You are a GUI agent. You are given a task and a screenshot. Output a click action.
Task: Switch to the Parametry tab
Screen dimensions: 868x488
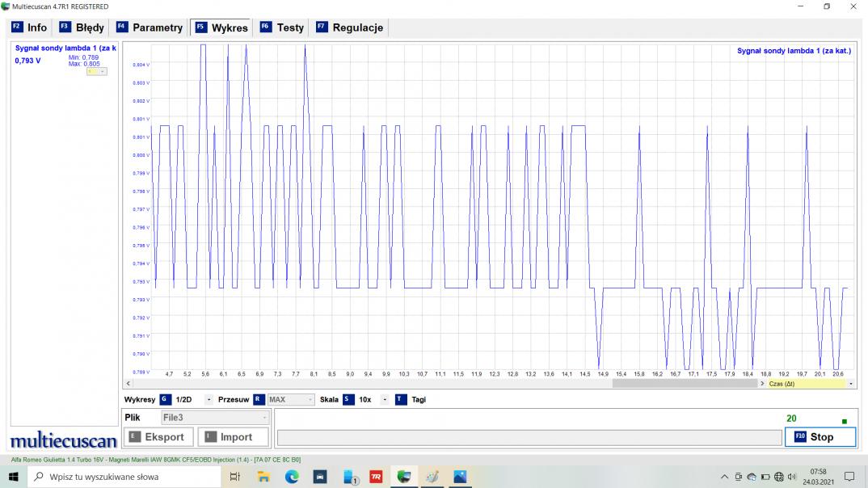coord(150,27)
